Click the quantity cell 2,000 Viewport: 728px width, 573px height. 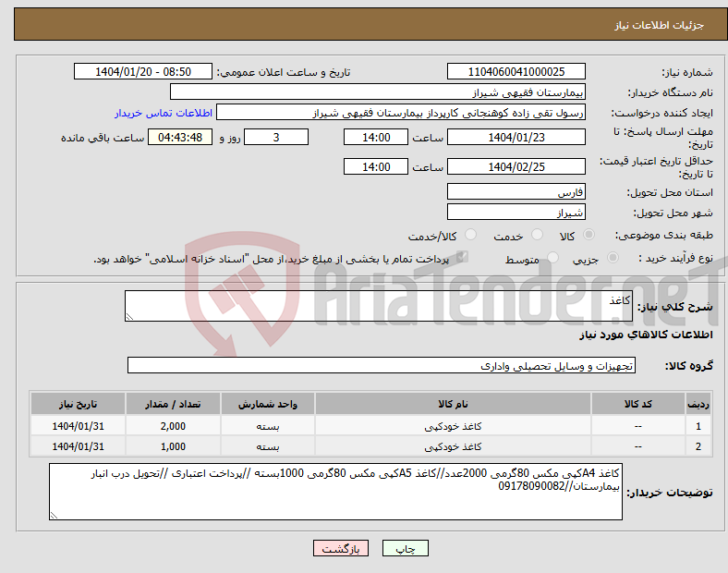point(173,426)
